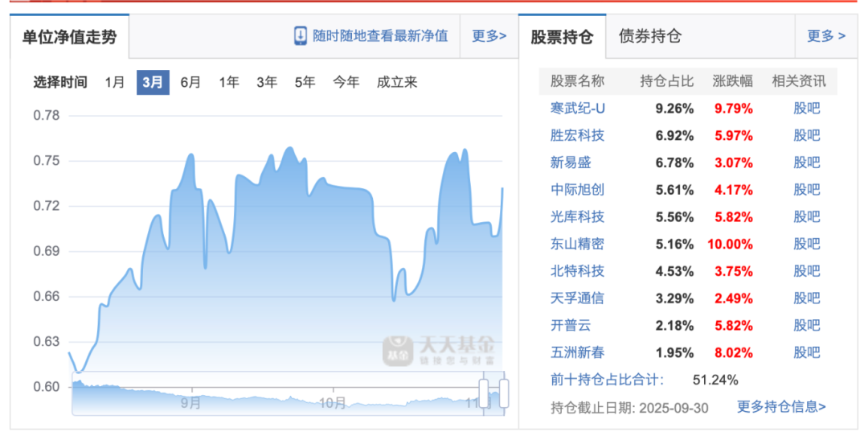
Task: Click the 持仓占比 column header
Action: point(667,81)
